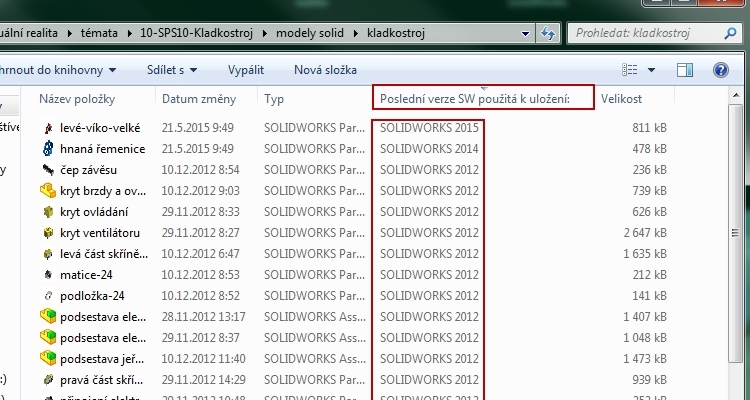The image size is (750, 400).
Task: Select the file name hnaná řemenice
Action: point(103,149)
